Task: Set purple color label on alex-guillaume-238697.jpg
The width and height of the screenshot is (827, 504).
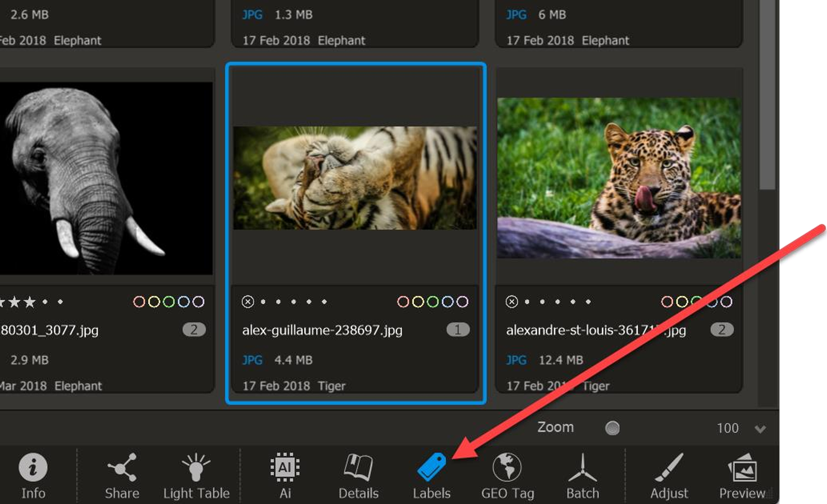Action: pos(462,302)
